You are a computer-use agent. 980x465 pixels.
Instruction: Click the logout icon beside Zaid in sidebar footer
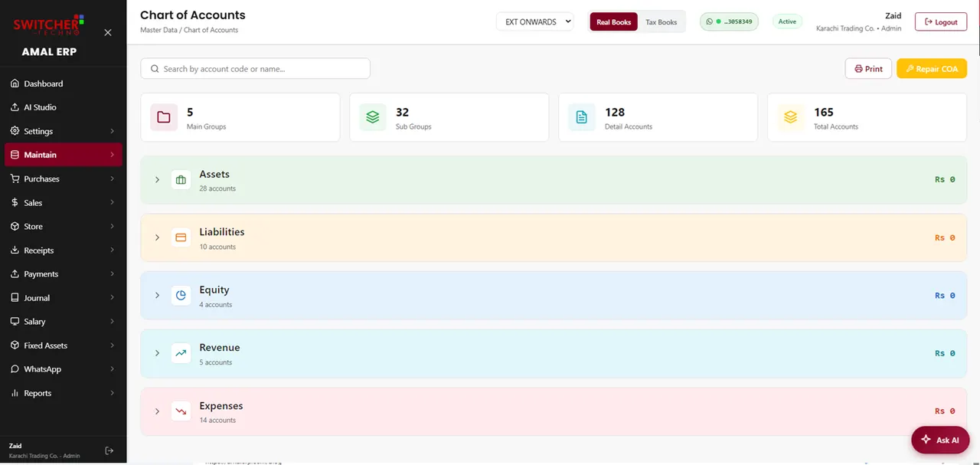click(x=109, y=450)
